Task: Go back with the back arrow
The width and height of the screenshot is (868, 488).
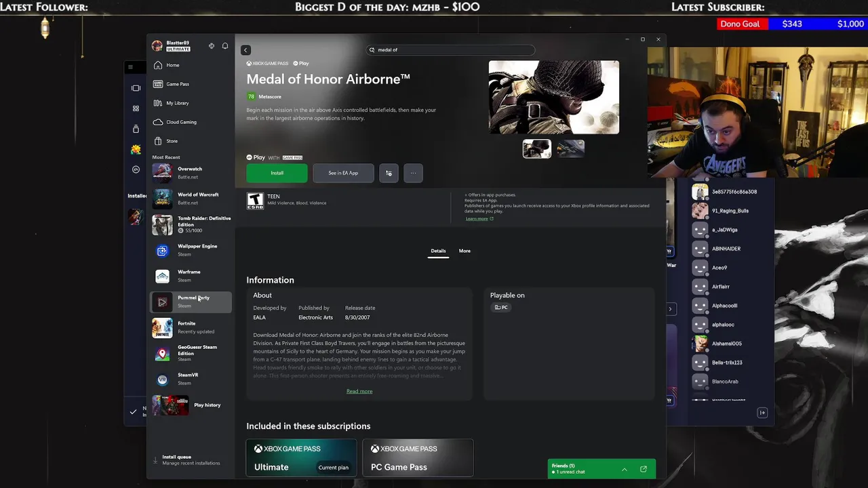Action: (x=245, y=49)
